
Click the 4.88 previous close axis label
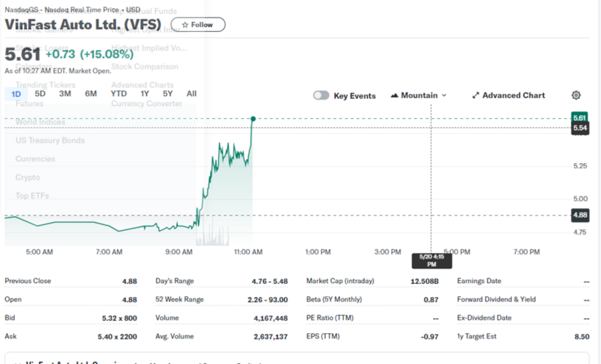580,215
